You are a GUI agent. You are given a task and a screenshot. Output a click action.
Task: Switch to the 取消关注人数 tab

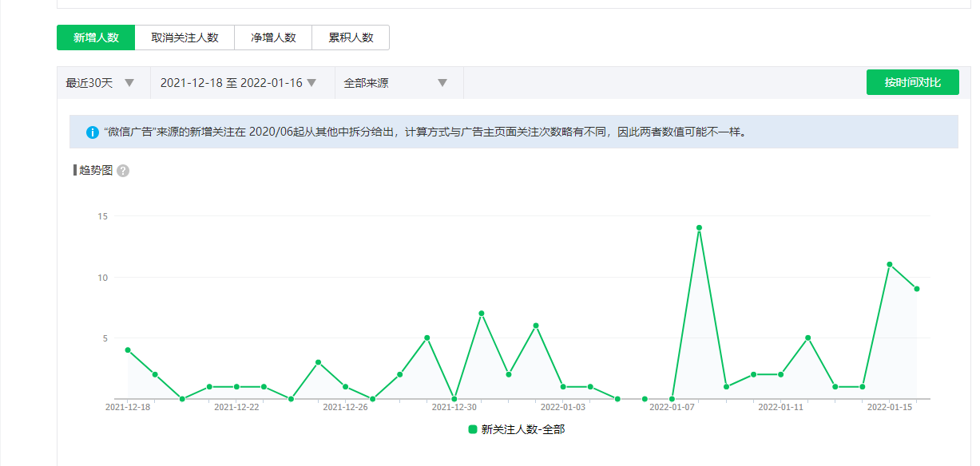point(184,38)
